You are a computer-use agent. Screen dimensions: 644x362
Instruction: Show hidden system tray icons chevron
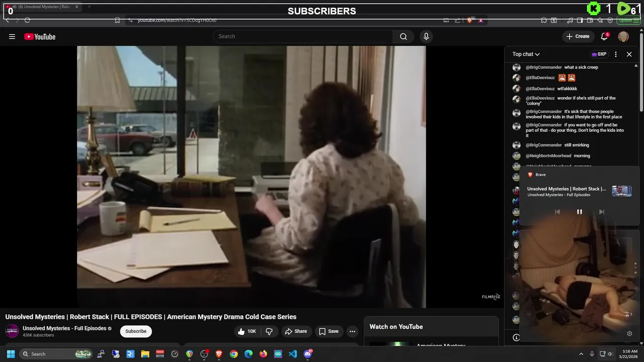click(x=581, y=354)
